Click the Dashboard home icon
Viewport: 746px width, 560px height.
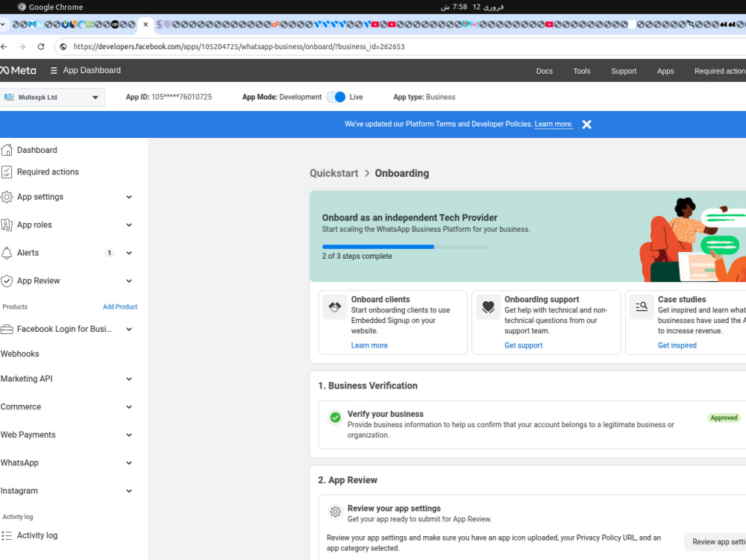click(7, 150)
